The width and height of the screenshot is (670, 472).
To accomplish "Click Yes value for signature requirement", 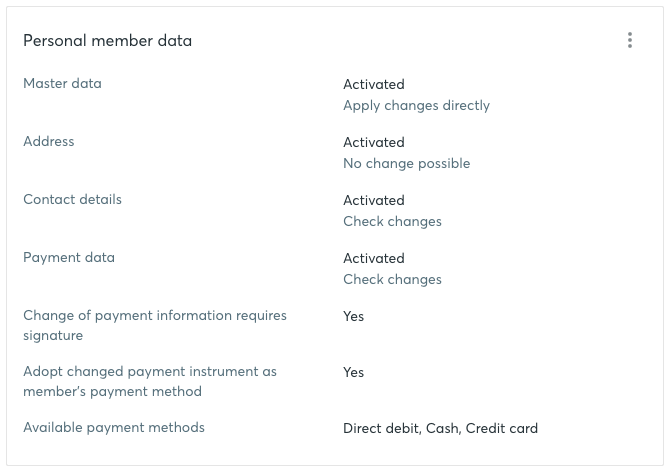I will (x=353, y=317).
